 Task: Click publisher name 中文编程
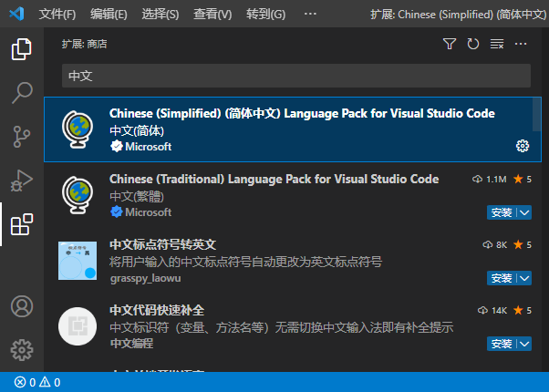point(131,344)
